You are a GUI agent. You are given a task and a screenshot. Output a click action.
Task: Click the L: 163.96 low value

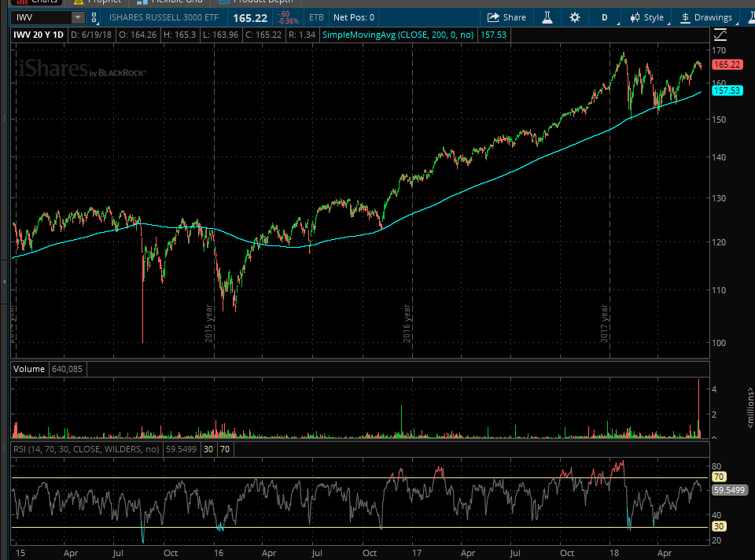pyautogui.click(x=220, y=35)
